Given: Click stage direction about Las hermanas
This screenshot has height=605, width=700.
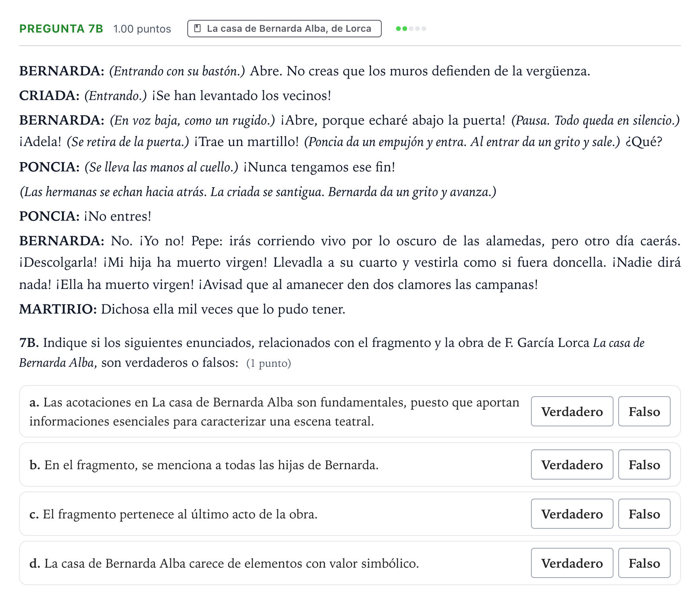Looking at the screenshot, I should click(258, 192).
